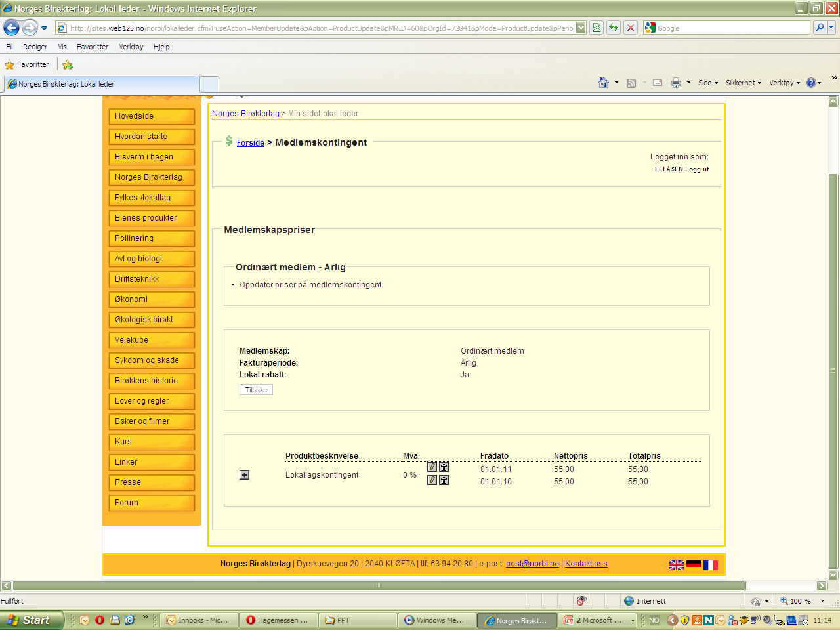Click the Add to favorites bar star icon

pos(68,64)
